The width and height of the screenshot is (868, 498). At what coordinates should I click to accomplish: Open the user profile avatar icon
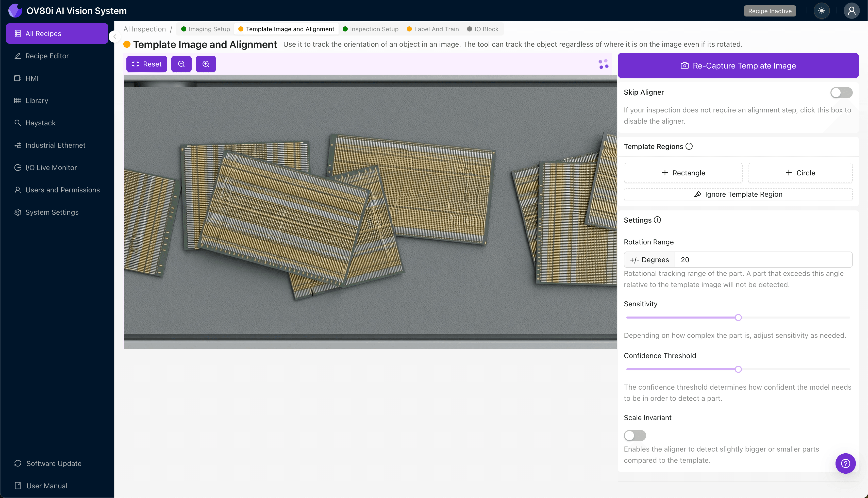click(851, 11)
